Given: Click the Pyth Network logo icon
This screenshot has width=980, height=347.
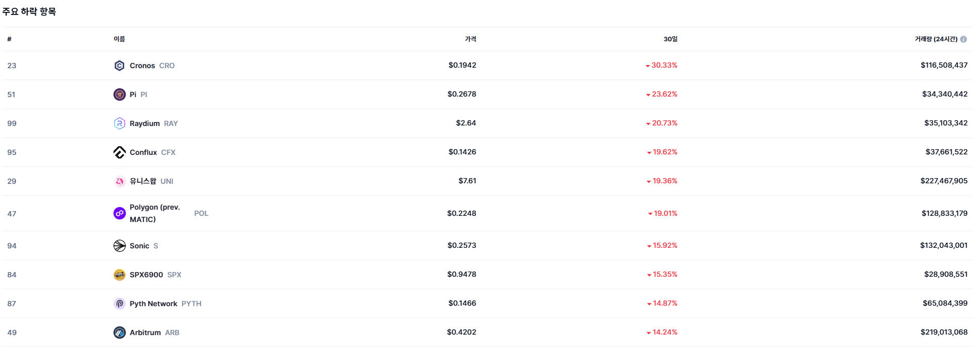Looking at the screenshot, I should (119, 304).
